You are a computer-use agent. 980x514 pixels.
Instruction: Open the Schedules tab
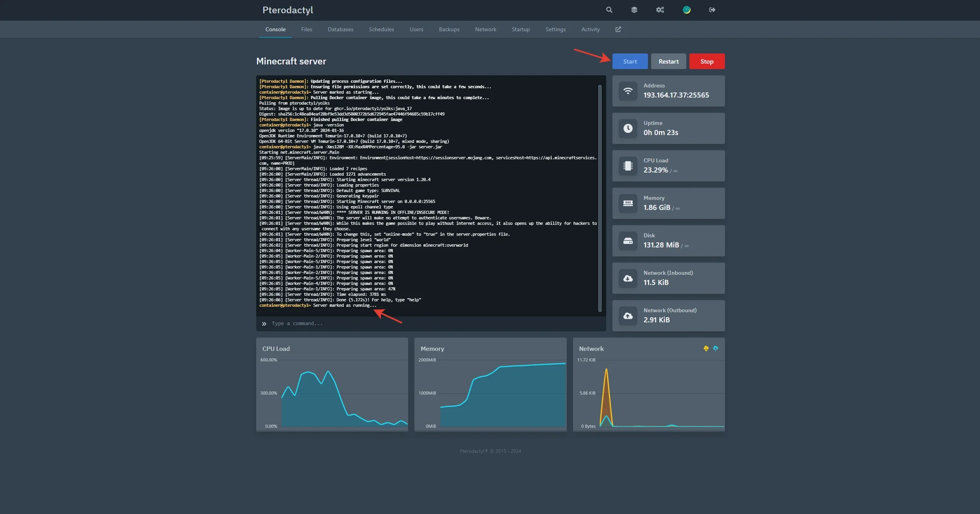pos(381,29)
